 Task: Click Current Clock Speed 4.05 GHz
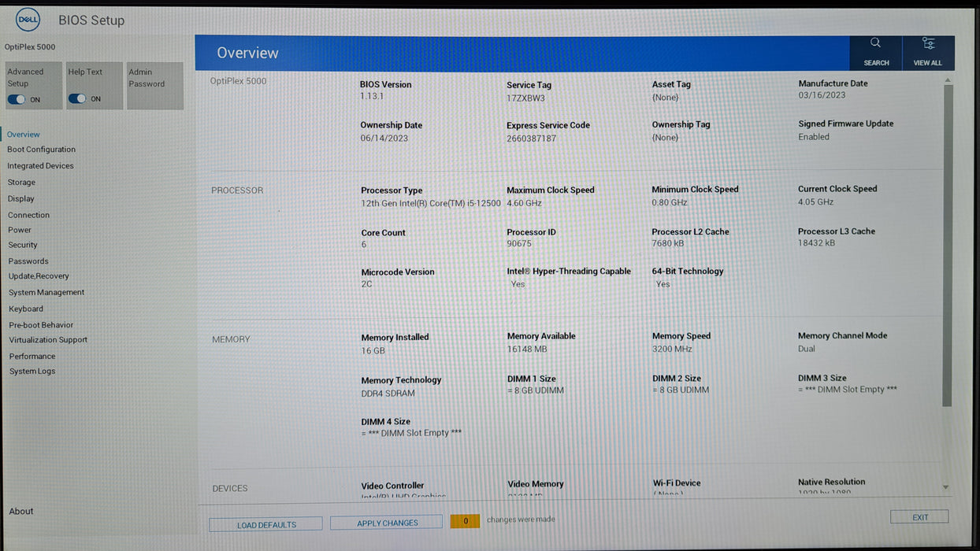815,202
